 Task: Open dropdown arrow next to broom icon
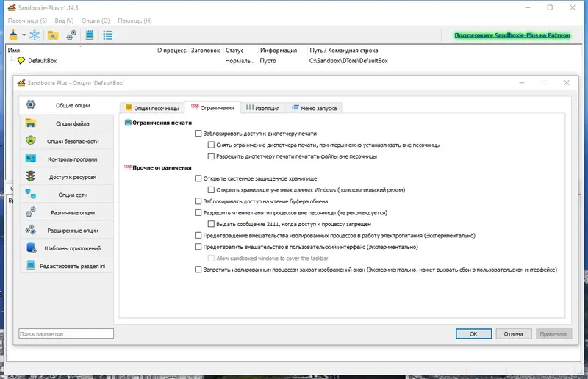pyautogui.click(x=24, y=35)
